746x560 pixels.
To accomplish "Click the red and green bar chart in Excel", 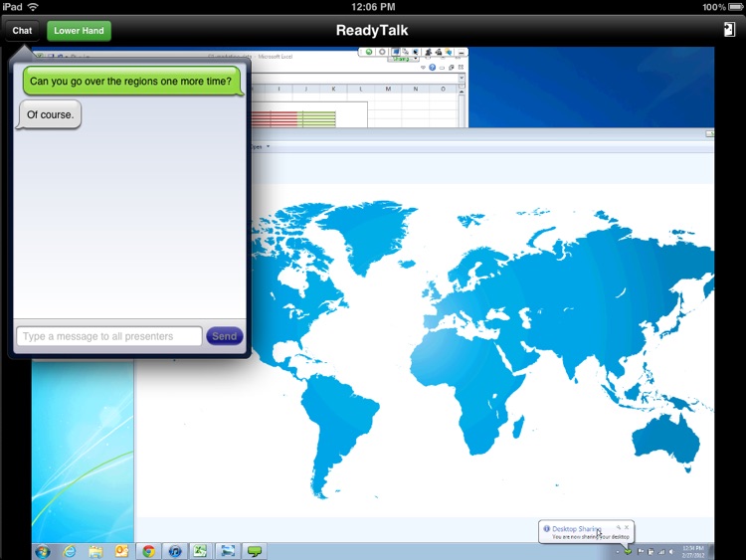I will (293, 119).
